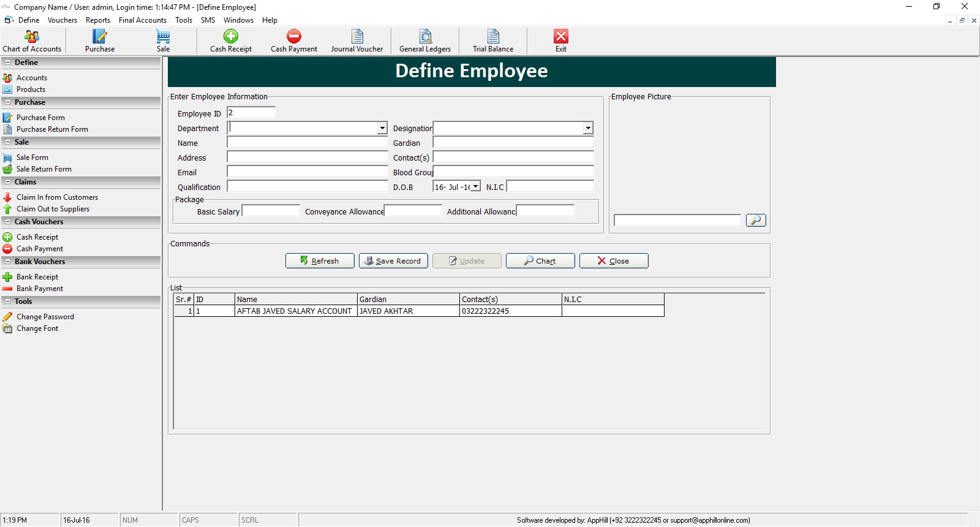Click the Basic Salary input field
This screenshot has height=527, width=980.
coord(271,211)
